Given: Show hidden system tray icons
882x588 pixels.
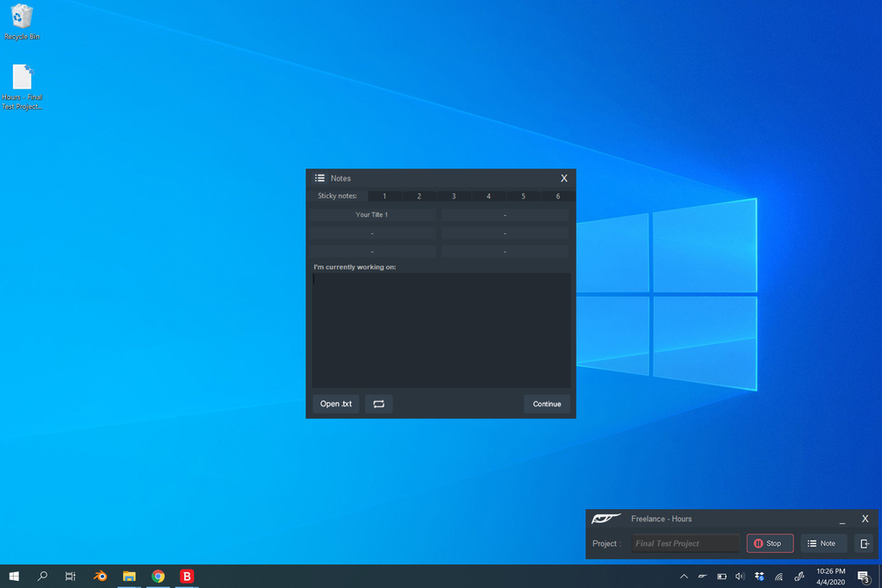Looking at the screenshot, I should click(684, 577).
